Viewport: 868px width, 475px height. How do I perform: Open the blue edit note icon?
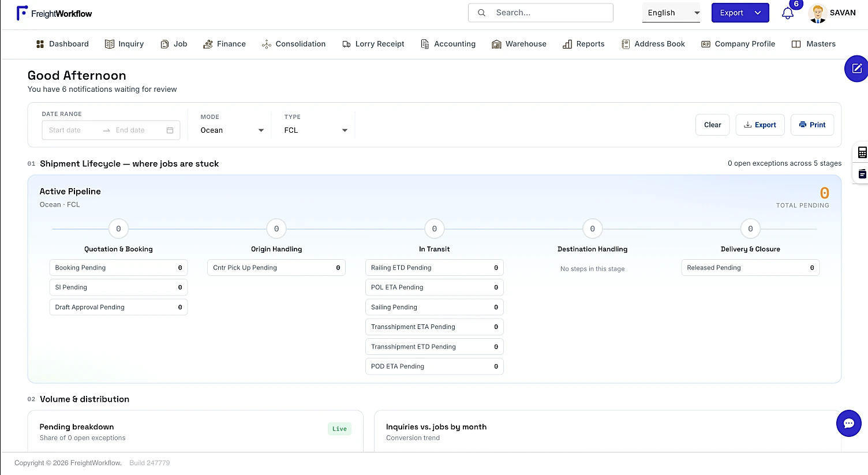click(857, 69)
